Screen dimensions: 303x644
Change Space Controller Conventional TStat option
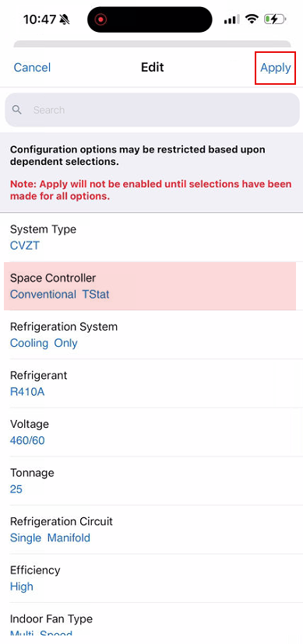tap(150, 286)
